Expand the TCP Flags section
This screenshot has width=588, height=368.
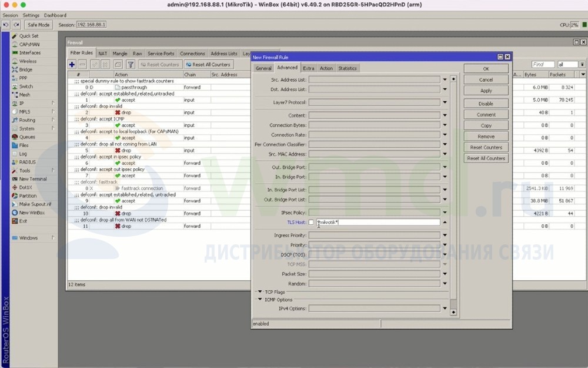259,292
